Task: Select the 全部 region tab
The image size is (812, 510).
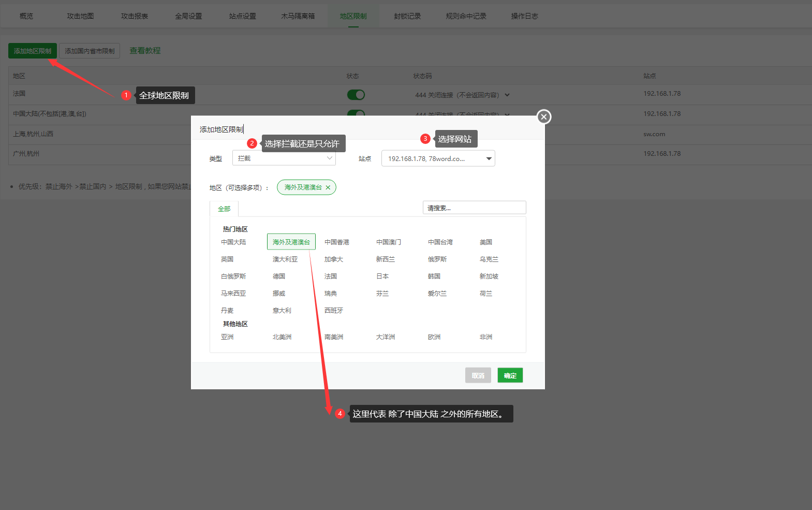Action: [224, 209]
